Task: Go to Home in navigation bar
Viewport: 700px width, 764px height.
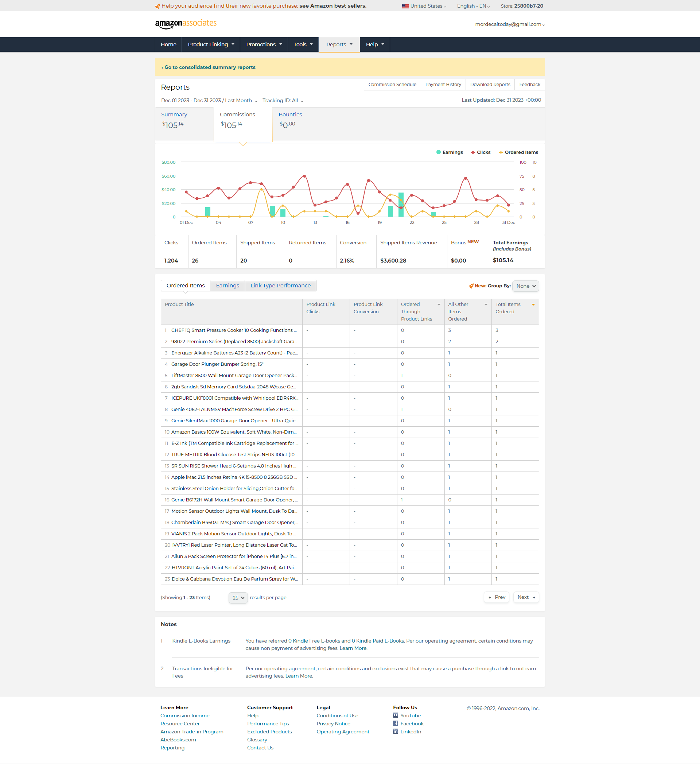Action: click(168, 44)
